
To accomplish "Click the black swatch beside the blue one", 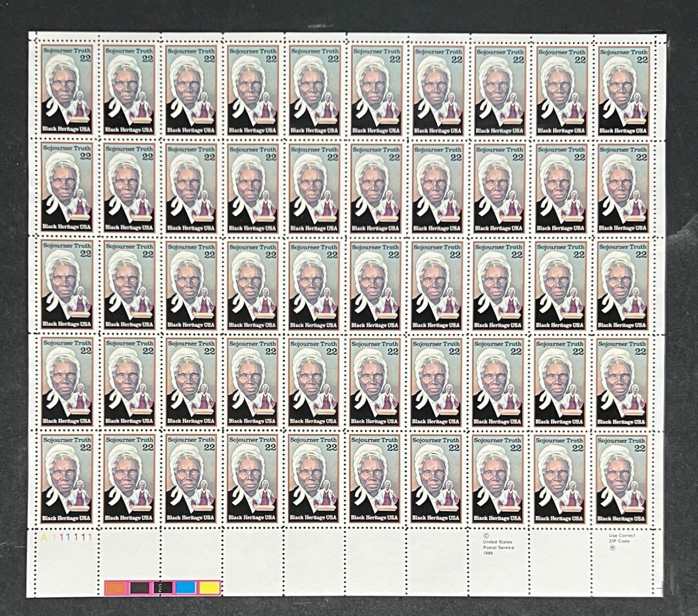I will 163,587.
